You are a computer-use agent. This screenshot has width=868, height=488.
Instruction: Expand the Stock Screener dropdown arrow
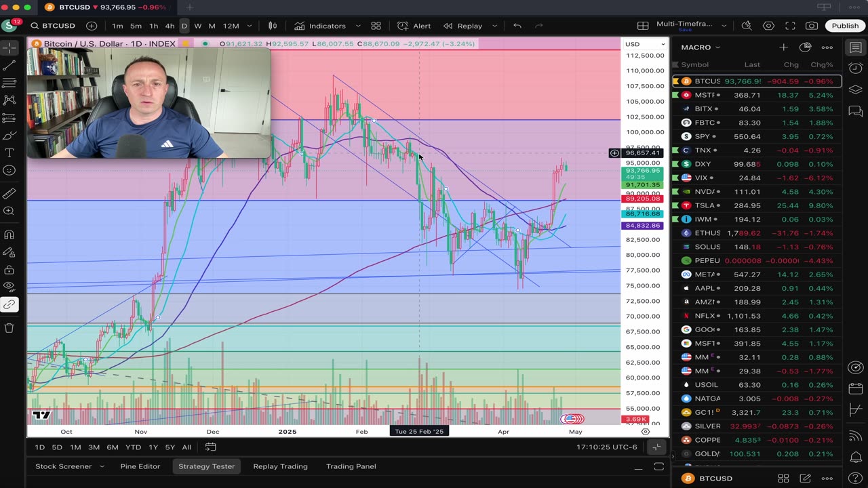pos(102,466)
